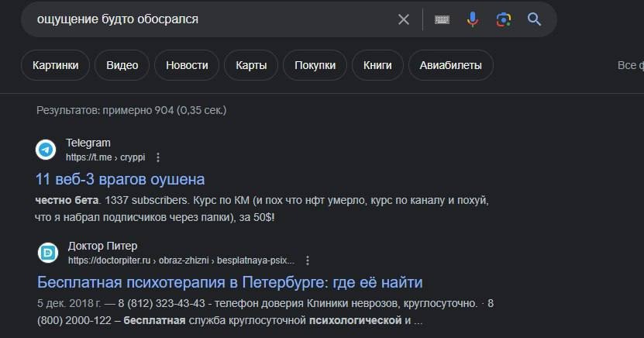Viewport: 644px width, 338px height.
Task: Select the Новости filter tab
Action: (x=187, y=65)
